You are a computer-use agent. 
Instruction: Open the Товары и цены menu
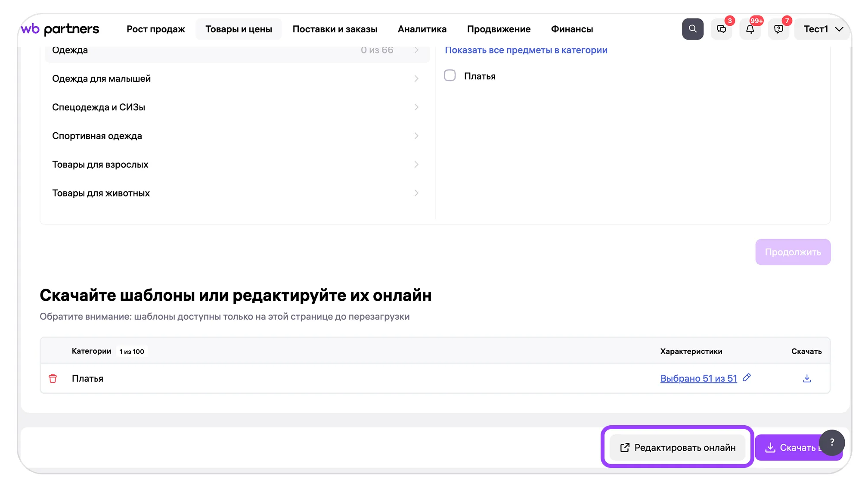(x=239, y=29)
